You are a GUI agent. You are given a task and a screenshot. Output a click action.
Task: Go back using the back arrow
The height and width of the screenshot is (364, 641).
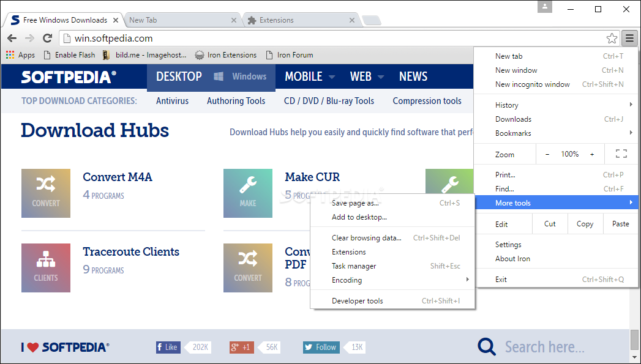(x=12, y=39)
